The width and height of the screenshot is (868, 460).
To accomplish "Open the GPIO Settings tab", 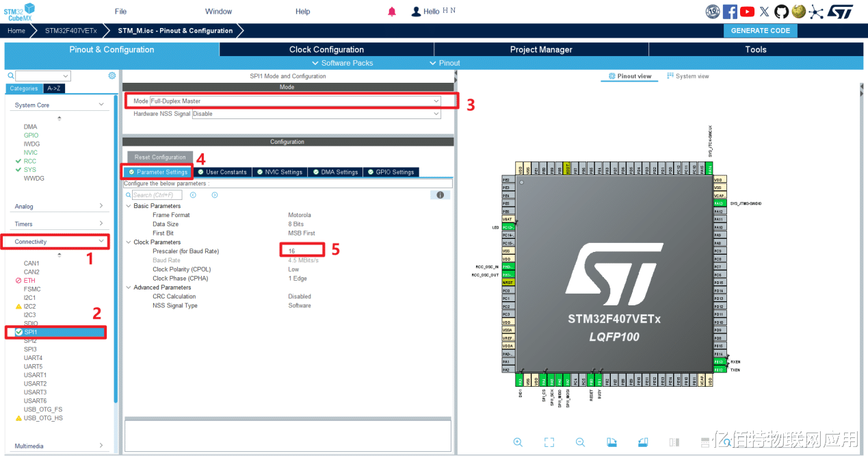I will (x=391, y=172).
